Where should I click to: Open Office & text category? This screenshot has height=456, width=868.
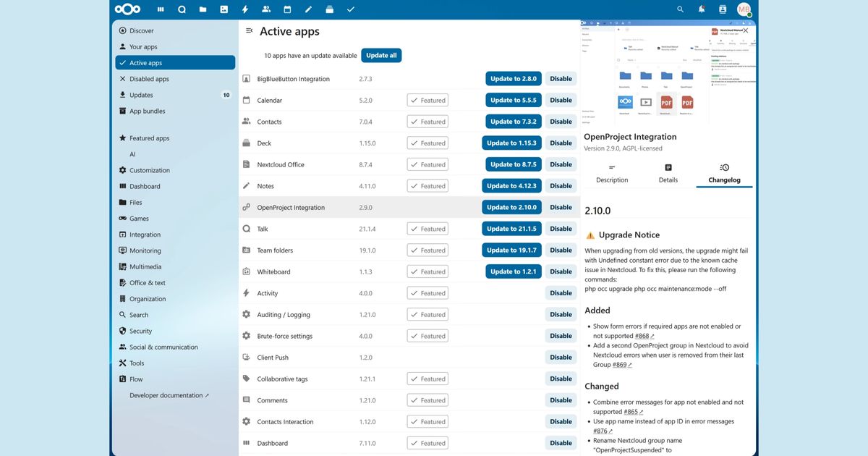(x=175, y=283)
